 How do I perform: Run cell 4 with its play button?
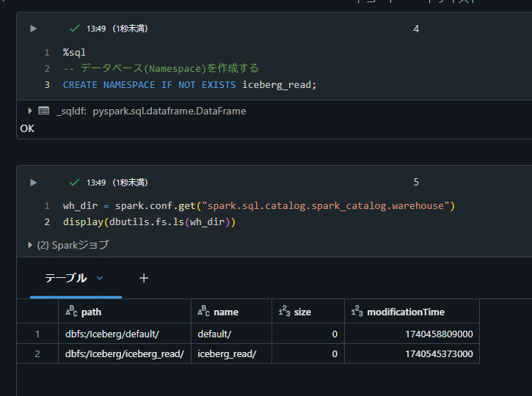click(33, 29)
